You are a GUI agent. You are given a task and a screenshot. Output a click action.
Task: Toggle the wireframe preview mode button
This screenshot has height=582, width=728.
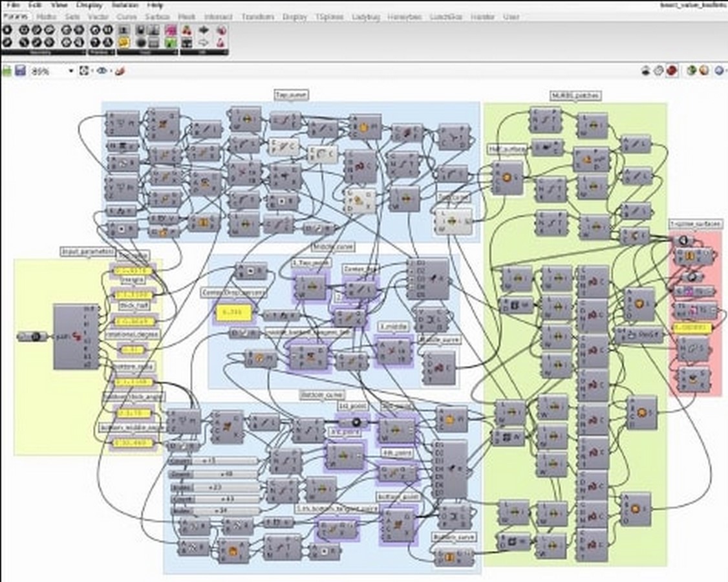click(658, 70)
